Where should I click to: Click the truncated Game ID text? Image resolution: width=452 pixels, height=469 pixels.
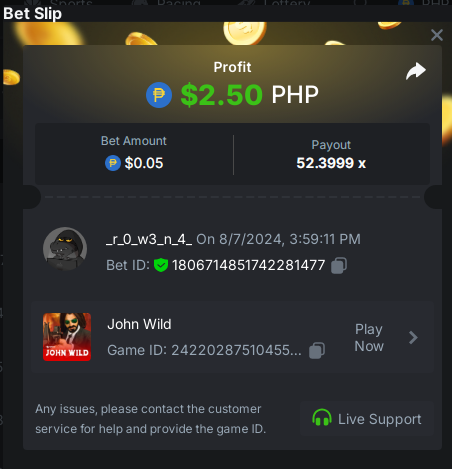coord(204,350)
